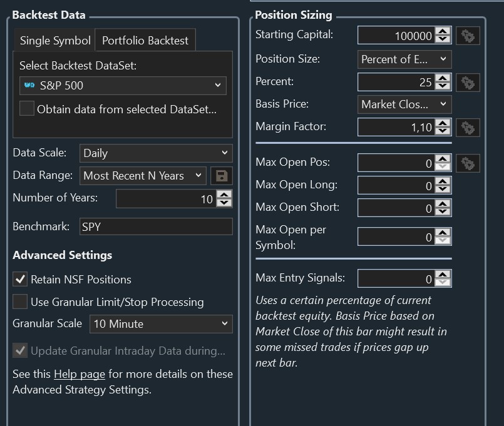Open Basis Price Market Close dropdown
504x426 pixels.
pos(404,104)
